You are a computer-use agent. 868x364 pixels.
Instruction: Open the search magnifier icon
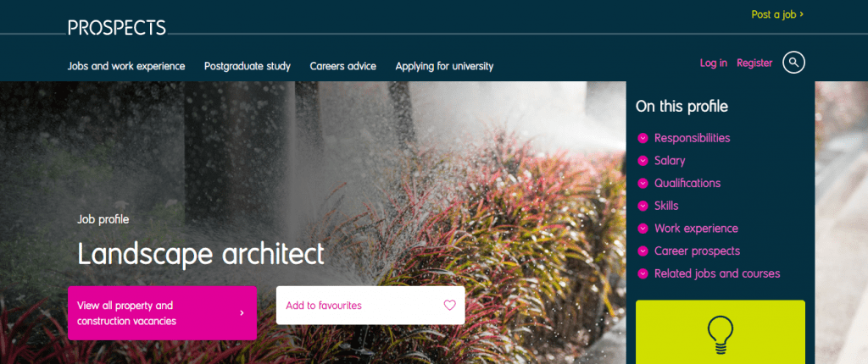point(793,62)
